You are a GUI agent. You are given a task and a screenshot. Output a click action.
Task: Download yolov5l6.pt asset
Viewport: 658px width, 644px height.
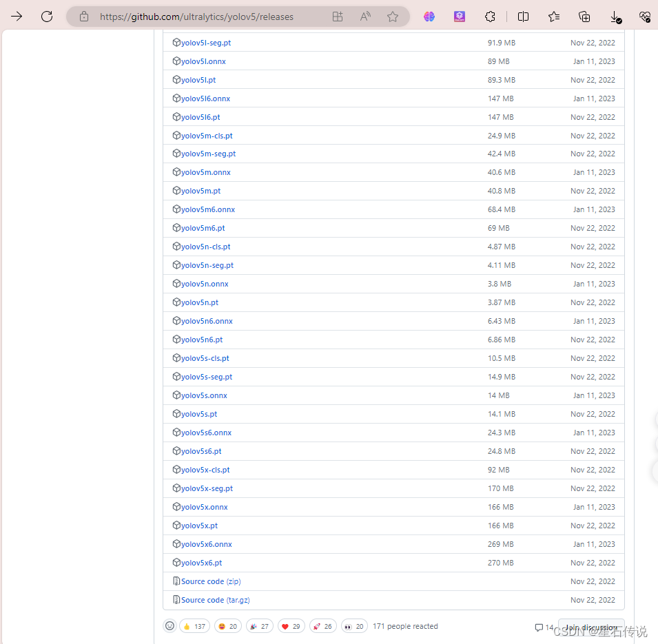tap(201, 117)
